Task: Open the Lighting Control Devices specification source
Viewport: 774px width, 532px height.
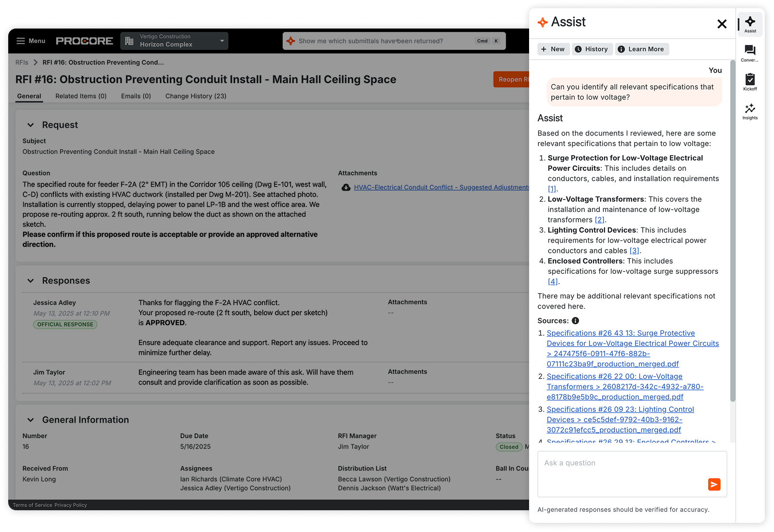Action: click(x=620, y=420)
